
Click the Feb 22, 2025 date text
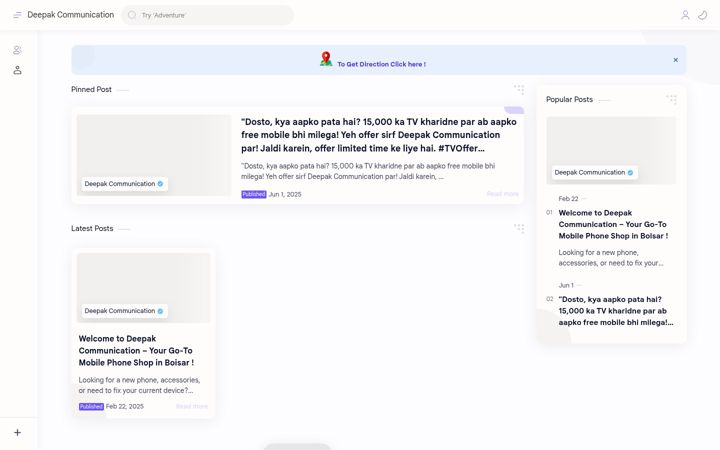[x=125, y=406]
